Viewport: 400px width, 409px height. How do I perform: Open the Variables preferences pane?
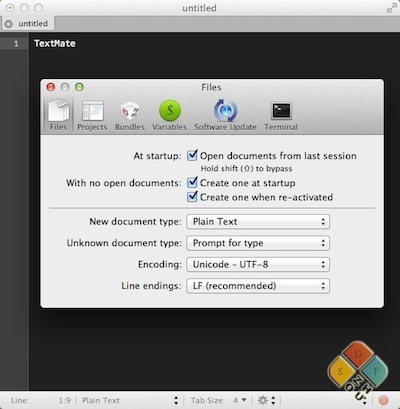pos(169,115)
